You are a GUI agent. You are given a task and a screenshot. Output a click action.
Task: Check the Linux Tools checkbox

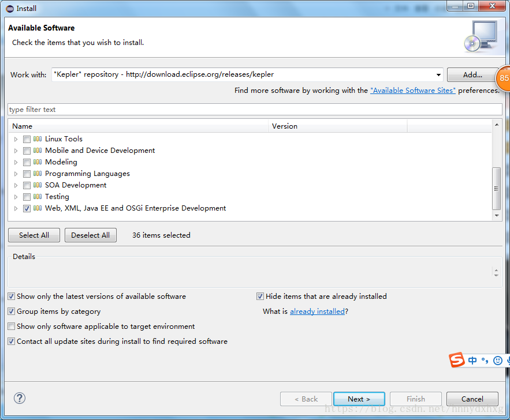pyautogui.click(x=27, y=140)
